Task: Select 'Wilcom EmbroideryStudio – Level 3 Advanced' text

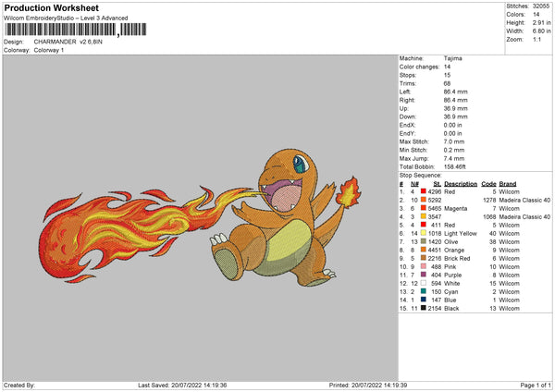Action: 66,18
